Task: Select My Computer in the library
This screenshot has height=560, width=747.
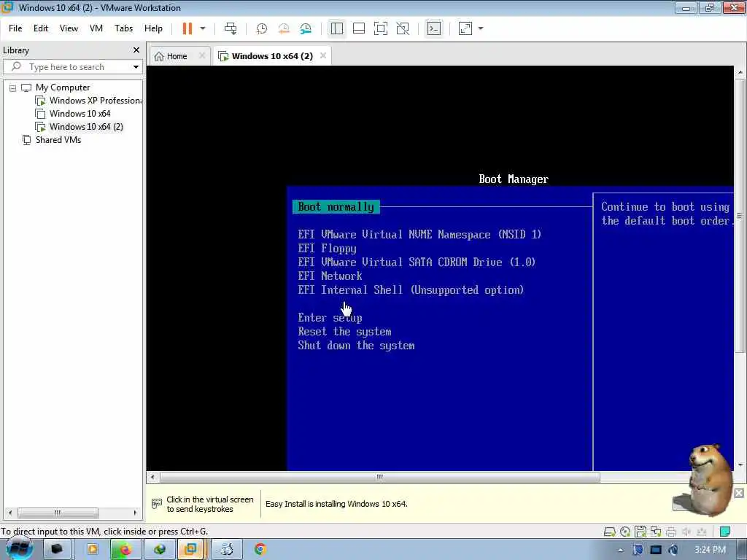Action: pyautogui.click(x=63, y=87)
